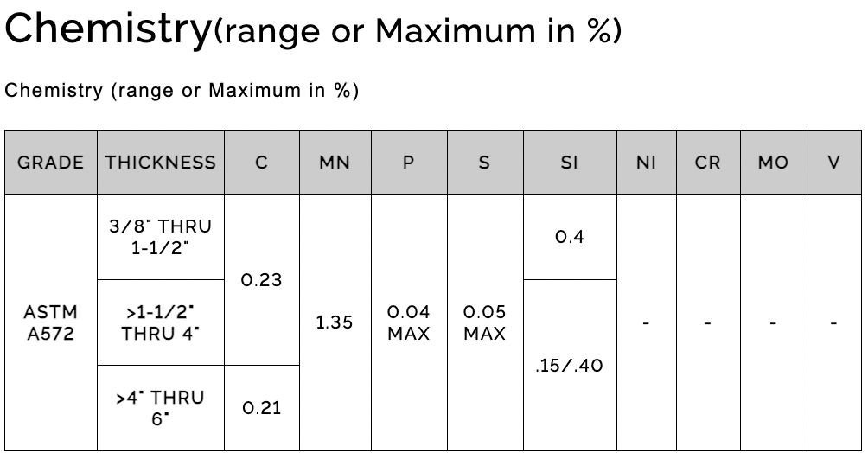This screenshot has height=453, width=868.
Task: Select the MO column header
Action: tap(773, 163)
